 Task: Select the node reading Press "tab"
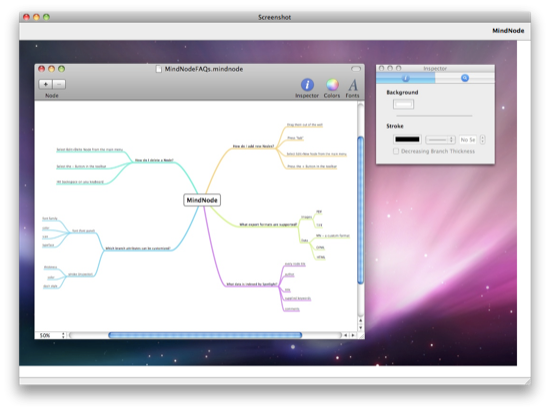click(x=295, y=138)
